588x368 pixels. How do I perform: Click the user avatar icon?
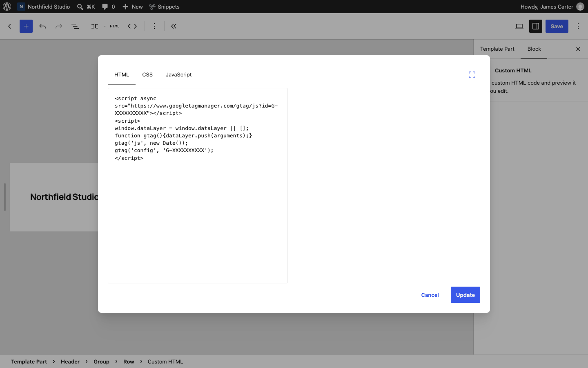coord(580,7)
